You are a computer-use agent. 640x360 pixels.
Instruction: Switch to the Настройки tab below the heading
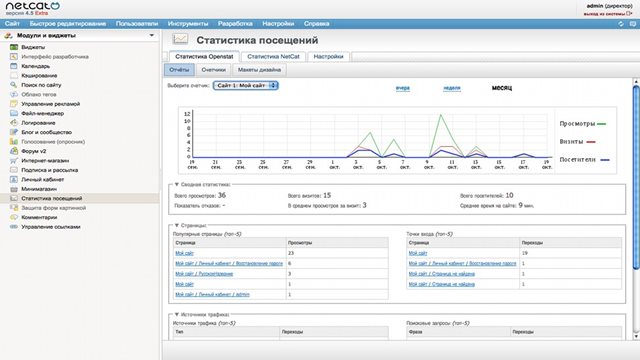coord(329,57)
